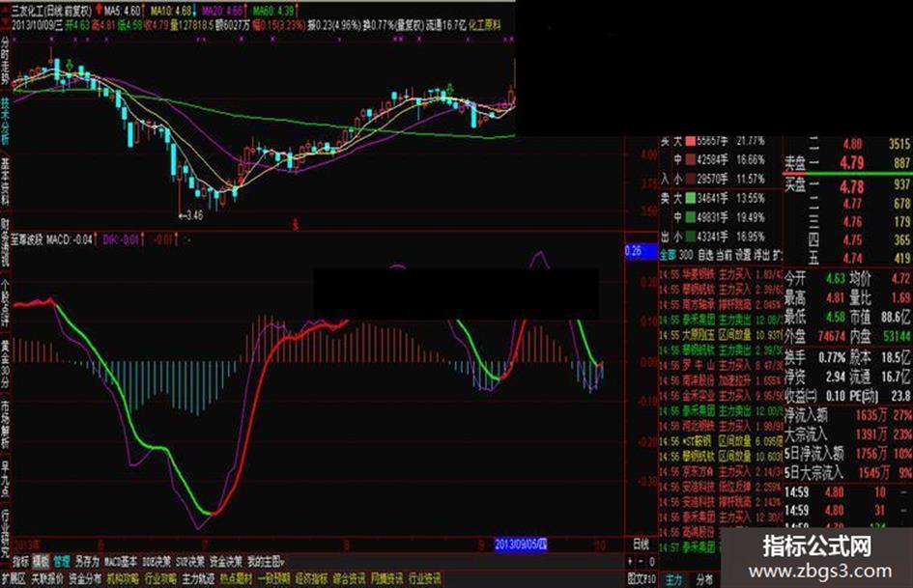
Task: Open the 指标 indicator tab
Action: coord(20,562)
